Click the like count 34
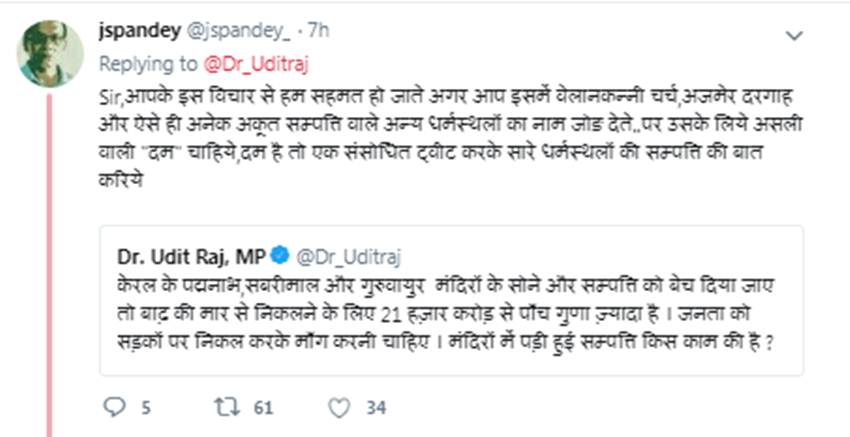This screenshot has height=437, width=850. (376, 407)
